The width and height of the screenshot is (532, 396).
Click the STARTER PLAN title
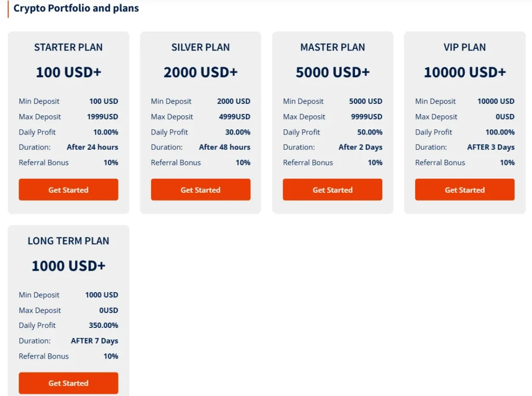click(x=69, y=47)
